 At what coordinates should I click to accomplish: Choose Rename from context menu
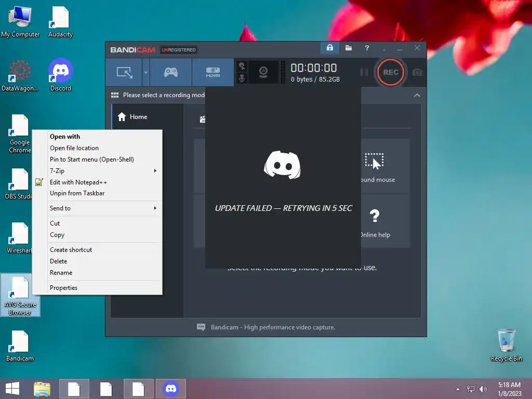[97, 273]
